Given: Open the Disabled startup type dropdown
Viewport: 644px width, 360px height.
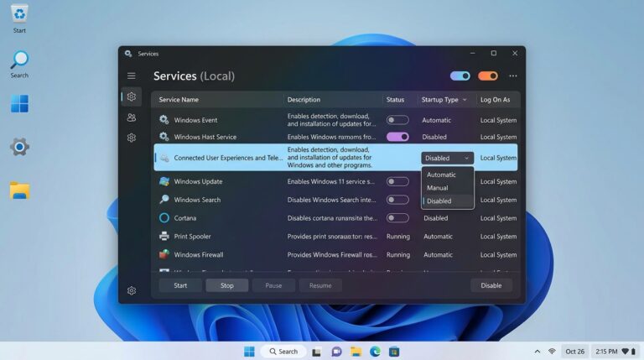Looking at the screenshot, I should click(447, 158).
